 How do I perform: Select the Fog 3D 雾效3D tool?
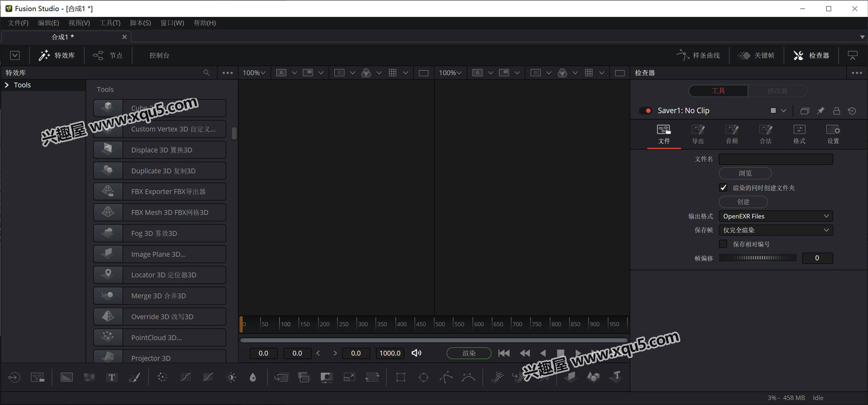[x=160, y=233]
